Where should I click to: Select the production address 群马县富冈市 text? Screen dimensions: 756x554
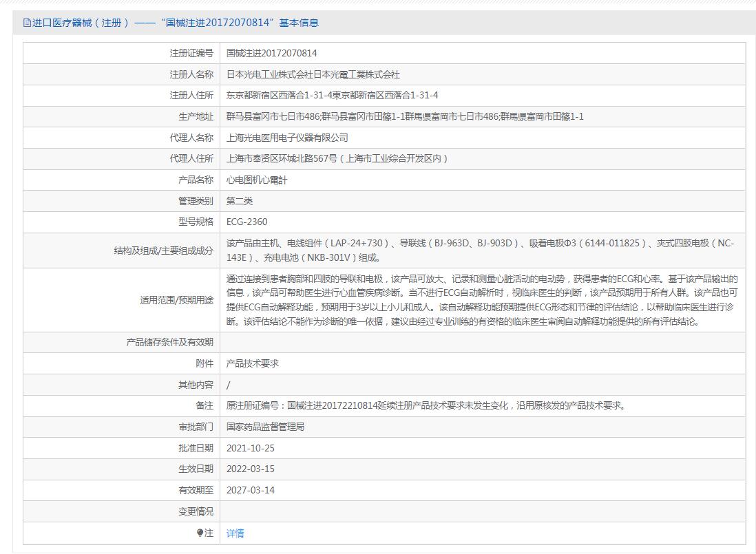(405, 116)
